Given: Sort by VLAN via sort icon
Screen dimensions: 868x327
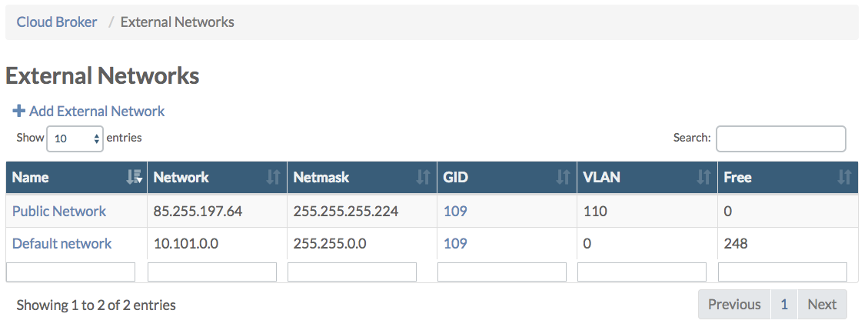Looking at the screenshot, I should pos(703,178).
